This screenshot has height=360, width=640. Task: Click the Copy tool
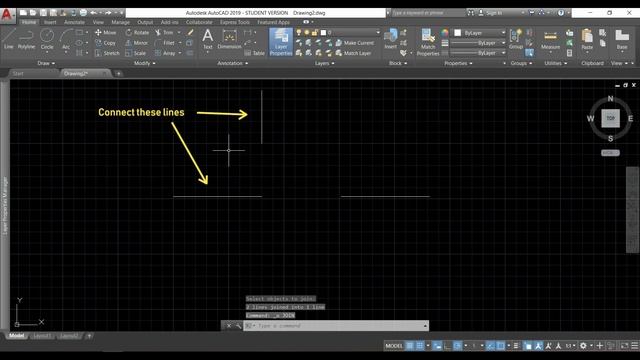tap(105, 43)
